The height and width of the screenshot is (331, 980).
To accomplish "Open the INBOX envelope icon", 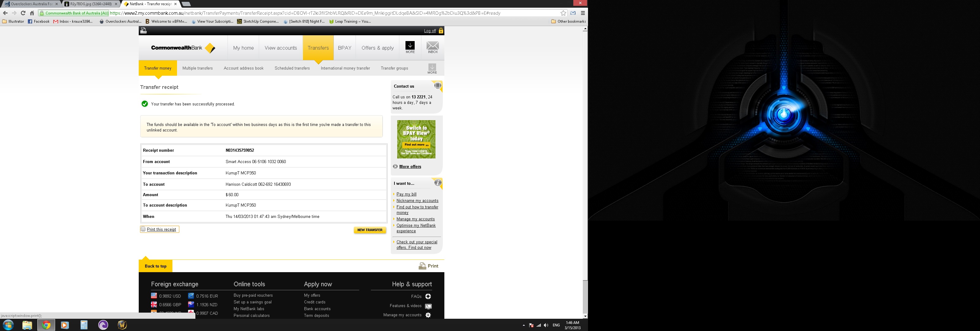I will [x=432, y=47].
